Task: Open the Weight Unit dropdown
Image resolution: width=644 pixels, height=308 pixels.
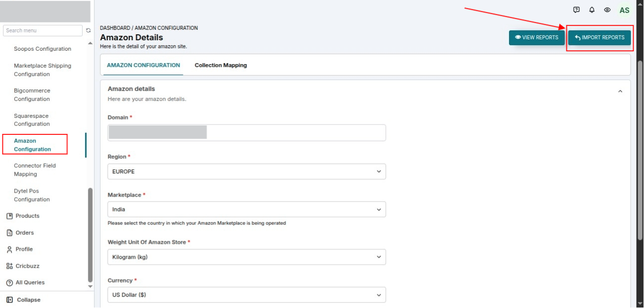Action: [247, 257]
